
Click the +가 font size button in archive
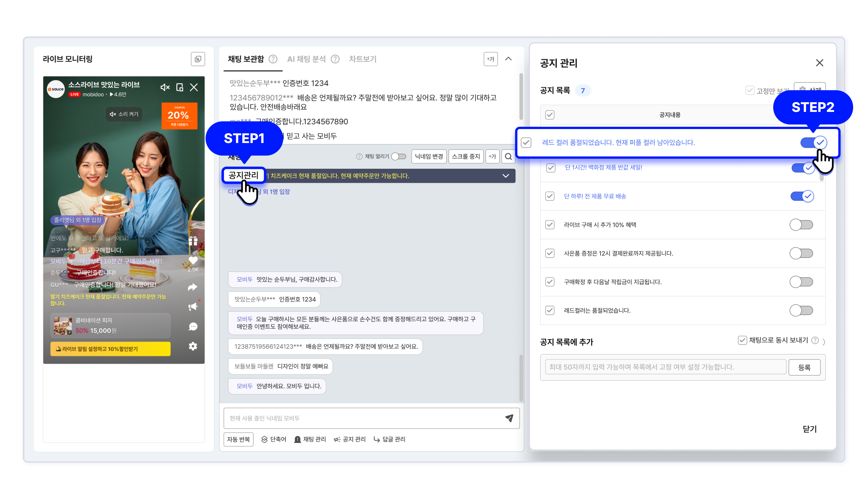pyautogui.click(x=490, y=59)
